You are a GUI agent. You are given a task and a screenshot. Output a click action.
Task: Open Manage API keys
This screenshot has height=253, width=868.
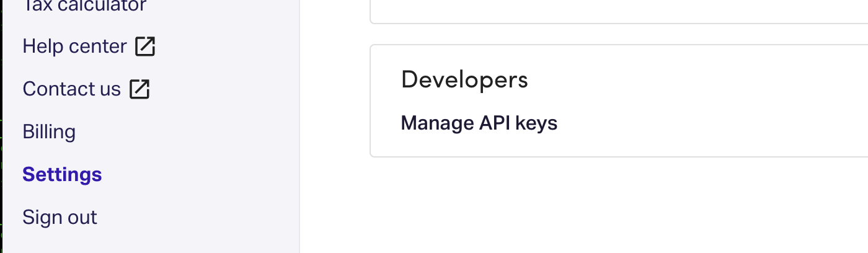[479, 123]
